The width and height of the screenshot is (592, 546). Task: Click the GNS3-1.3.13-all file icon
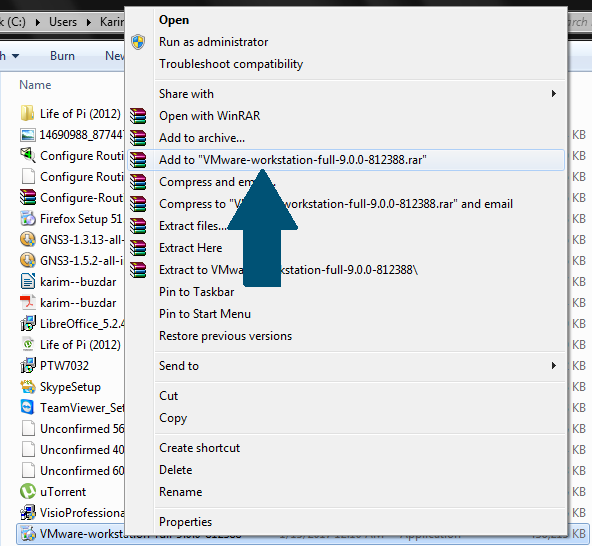point(28,239)
